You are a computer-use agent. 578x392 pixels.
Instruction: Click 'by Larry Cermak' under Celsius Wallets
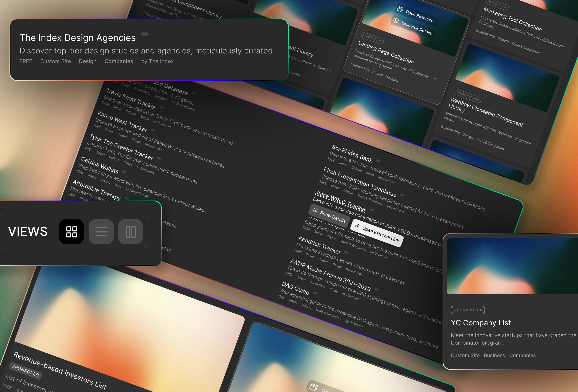[x=137, y=193]
